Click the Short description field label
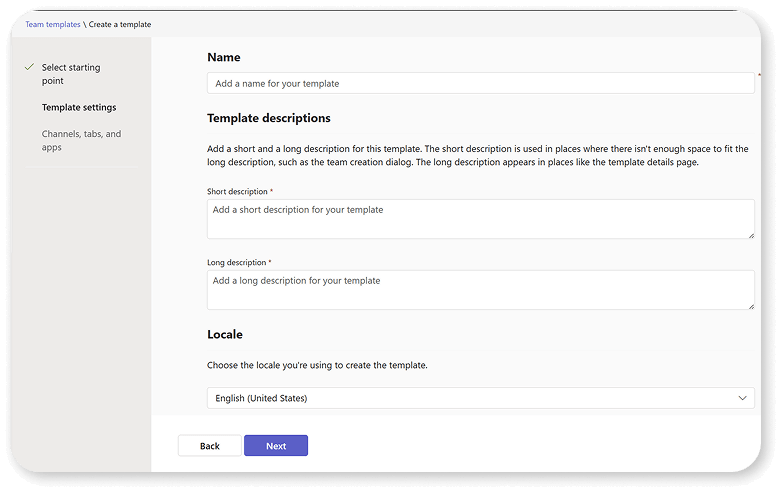781x492 pixels. (x=237, y=191)
